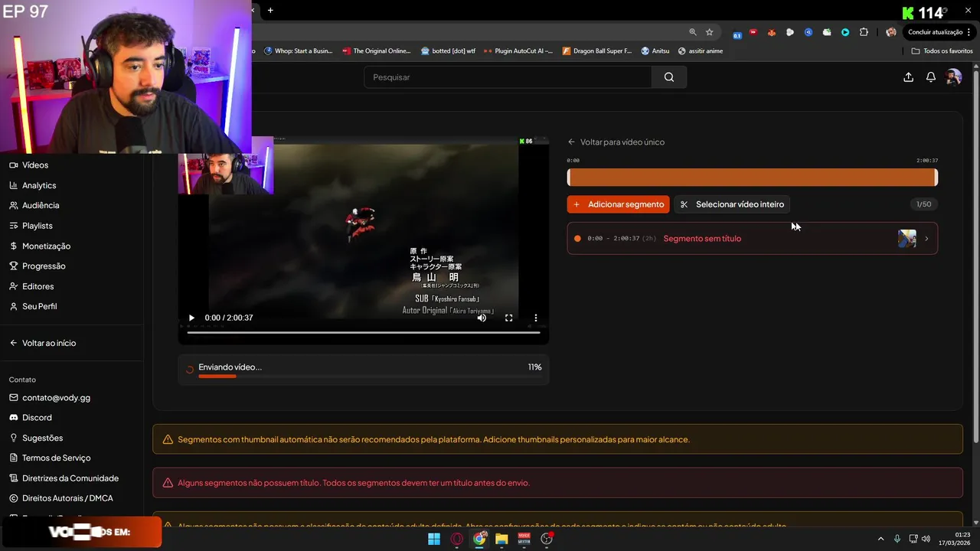Click the upload icon in header
Viewport: 980px width, 551px height.
click(908, 77)
